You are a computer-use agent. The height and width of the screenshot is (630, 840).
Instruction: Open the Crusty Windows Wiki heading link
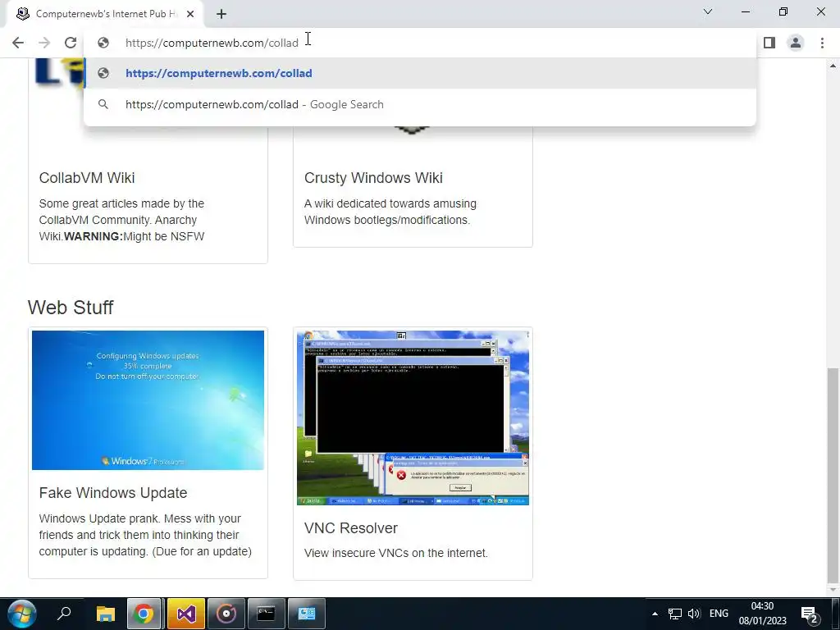pyautogui.click(x=373, y=178)
